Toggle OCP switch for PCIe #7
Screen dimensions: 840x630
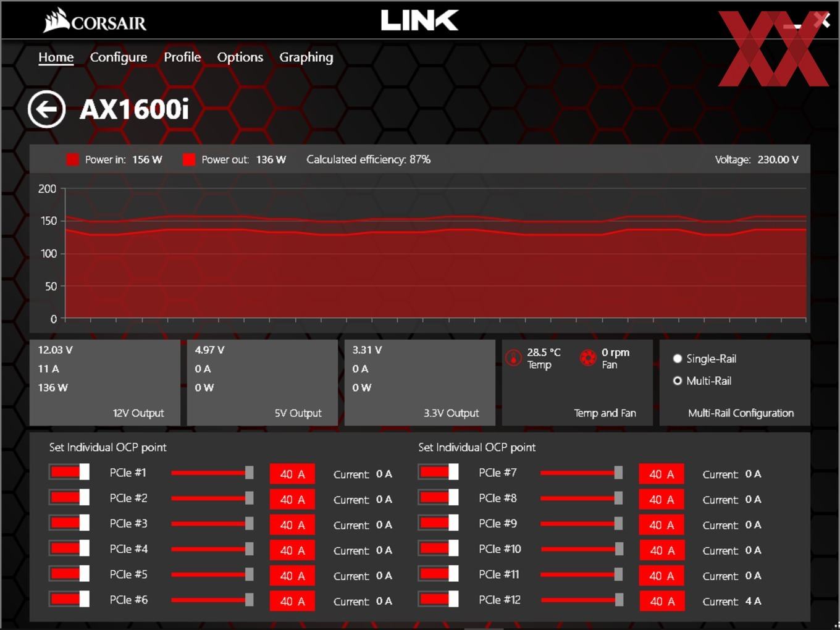point(438,472)
